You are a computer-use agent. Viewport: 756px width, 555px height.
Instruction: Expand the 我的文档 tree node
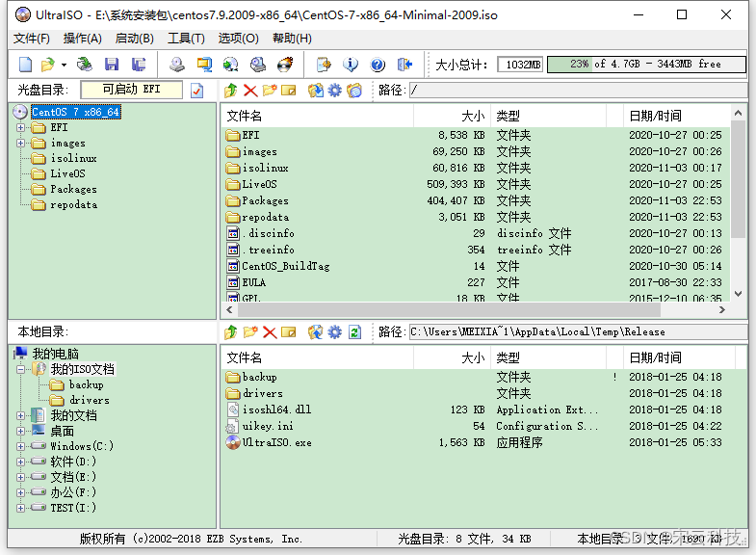21,415
